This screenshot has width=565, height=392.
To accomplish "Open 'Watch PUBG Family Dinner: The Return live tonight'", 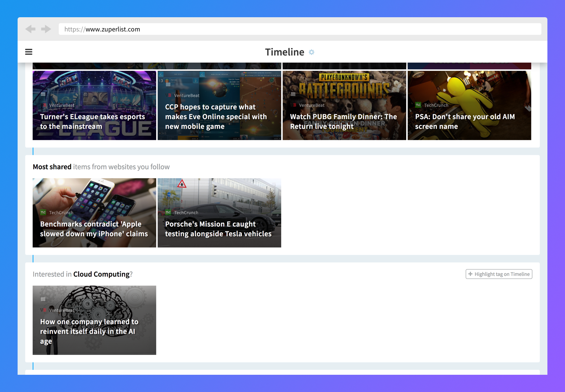I will 343,121.
